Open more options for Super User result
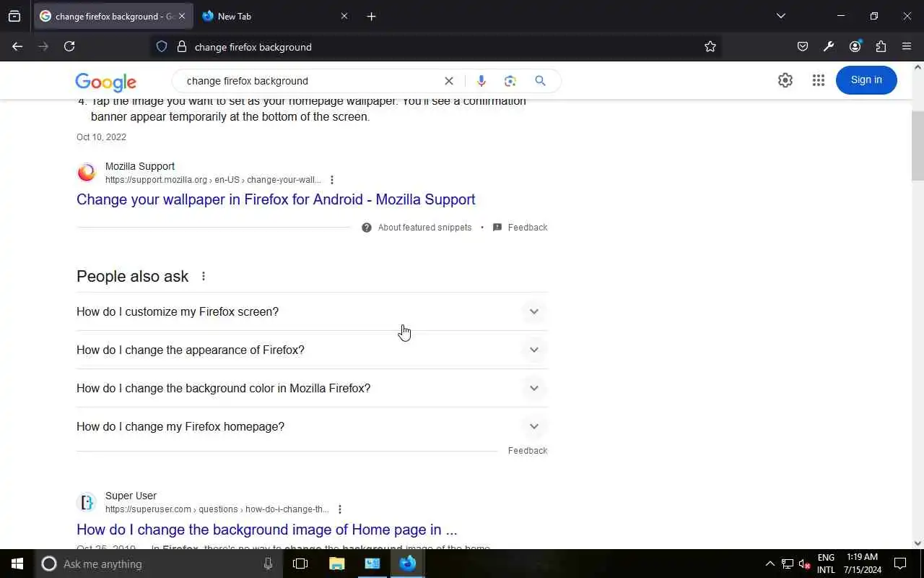924x578 pixels. pyautogui.click(x=340, y=509)
